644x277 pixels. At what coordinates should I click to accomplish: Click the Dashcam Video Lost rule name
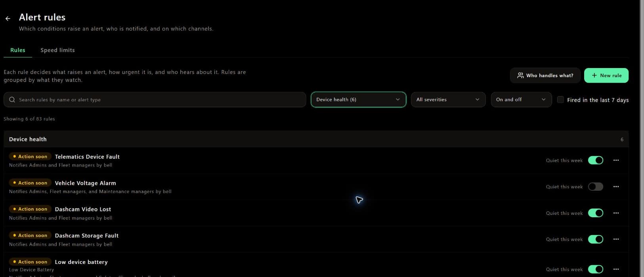pyautogui.click(x=83, y=209)
